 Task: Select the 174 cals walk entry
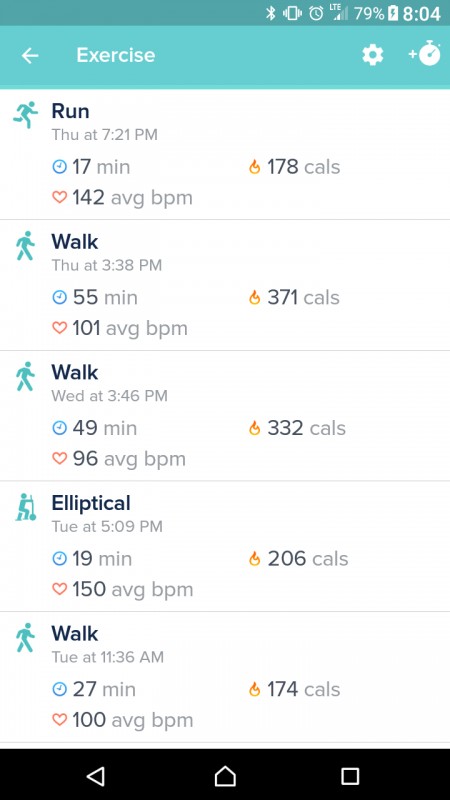coord(225,677)
